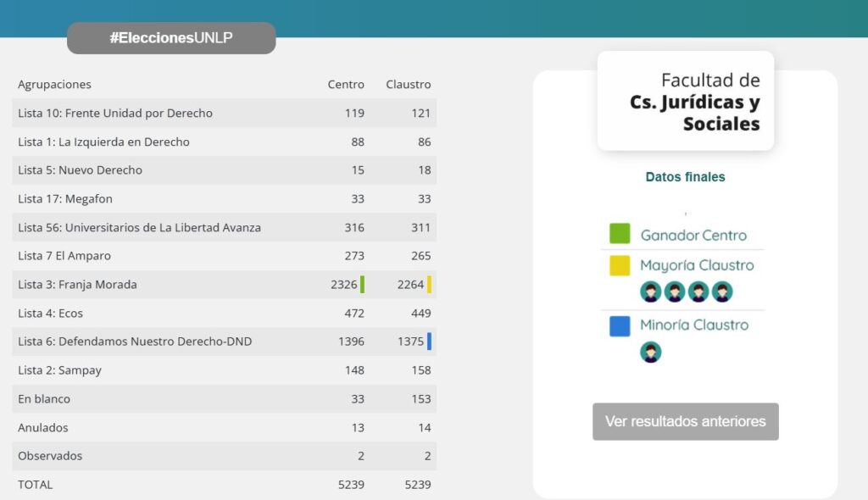Screen dimensions: 868x500
Task: Click the Lista 6: Defendamos Nuestro Derecho-DND row
Action: click(x=135, y=342)
